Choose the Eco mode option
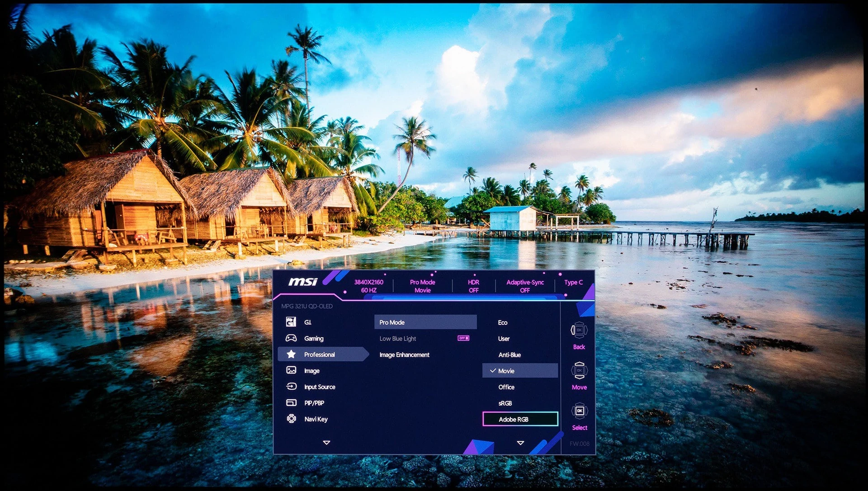Viewport: 868px width, 491px height. pyautogui.click(x=503, y=323)
